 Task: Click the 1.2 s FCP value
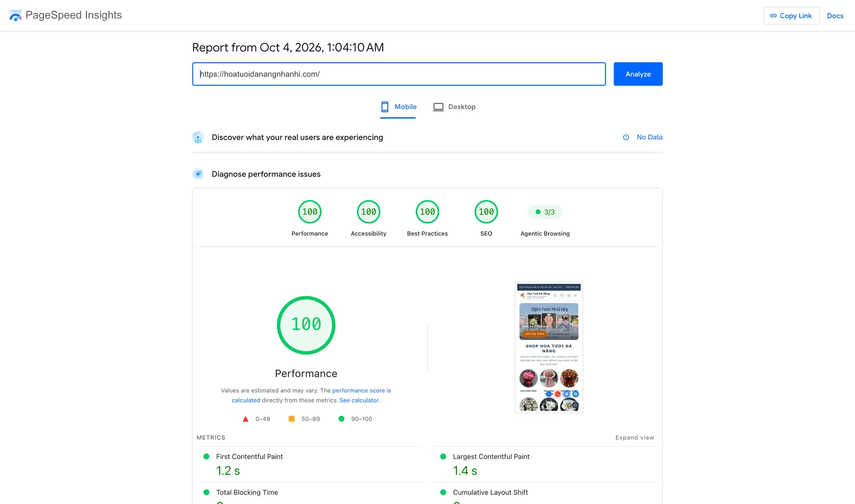point(228,471)
